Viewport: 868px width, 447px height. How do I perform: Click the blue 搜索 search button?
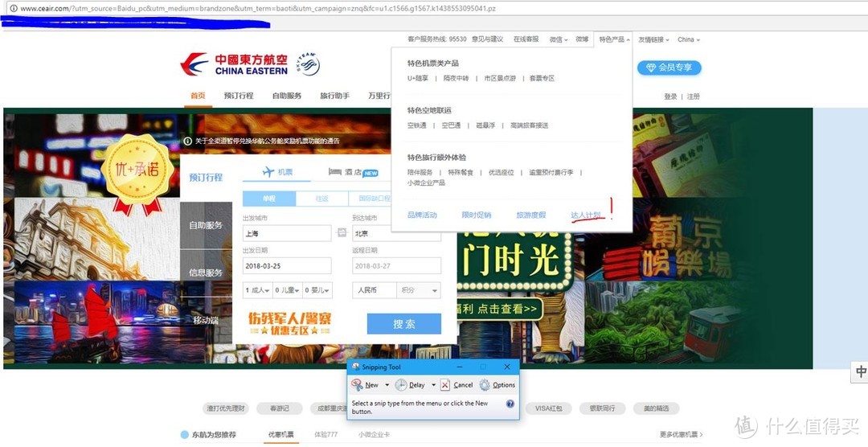click(404, 324)
